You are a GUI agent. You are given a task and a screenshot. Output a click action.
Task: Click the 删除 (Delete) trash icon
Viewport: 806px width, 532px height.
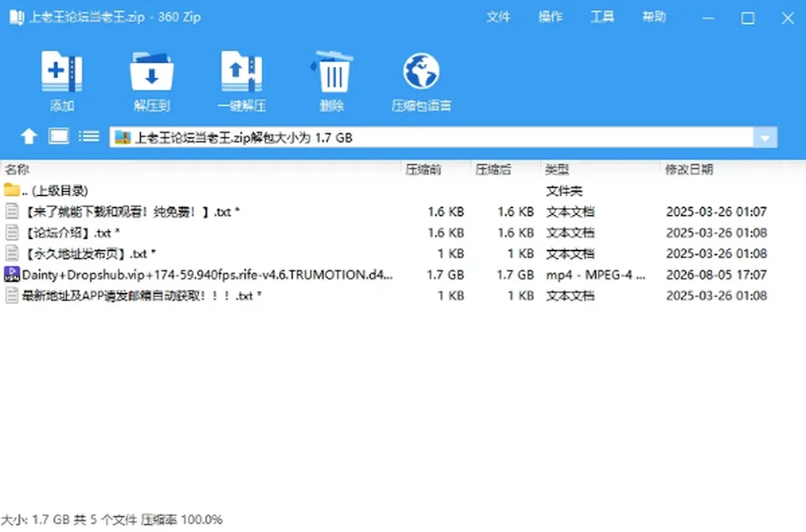(x=332, y=70)
